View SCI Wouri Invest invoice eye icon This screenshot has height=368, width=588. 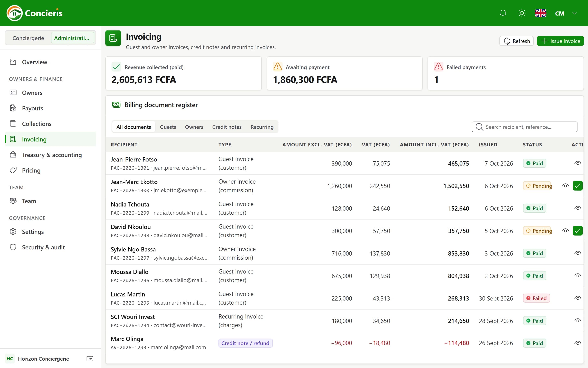click(578, 321)
